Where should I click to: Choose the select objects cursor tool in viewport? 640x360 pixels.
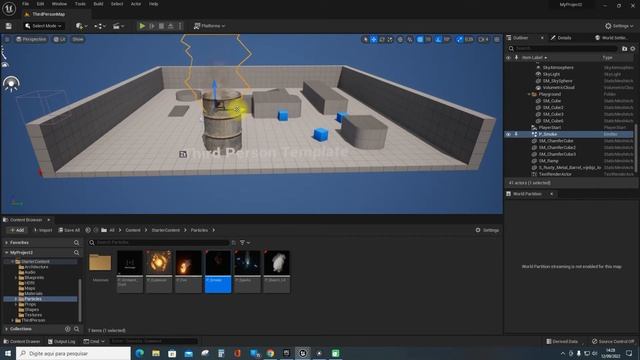tap(365, 39)
